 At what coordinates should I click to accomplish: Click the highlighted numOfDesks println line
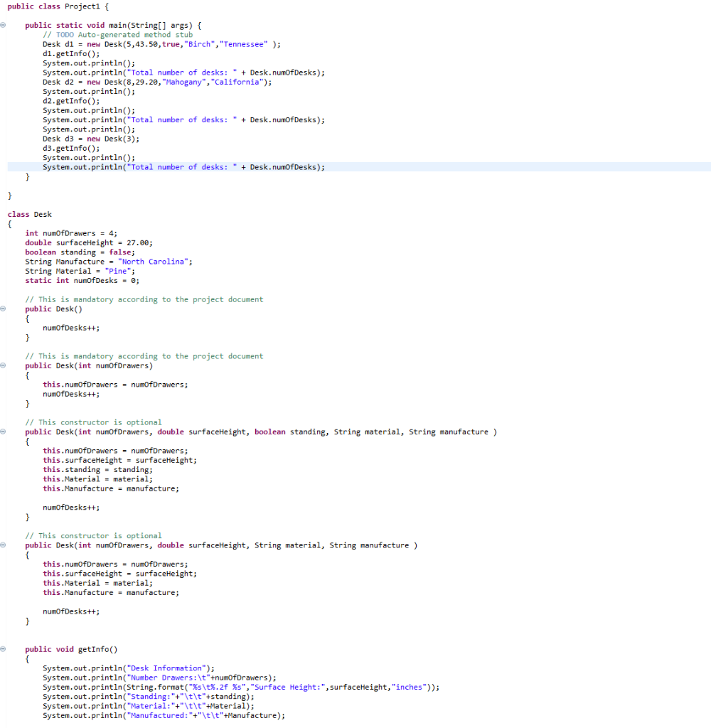(x=183, y=167)
